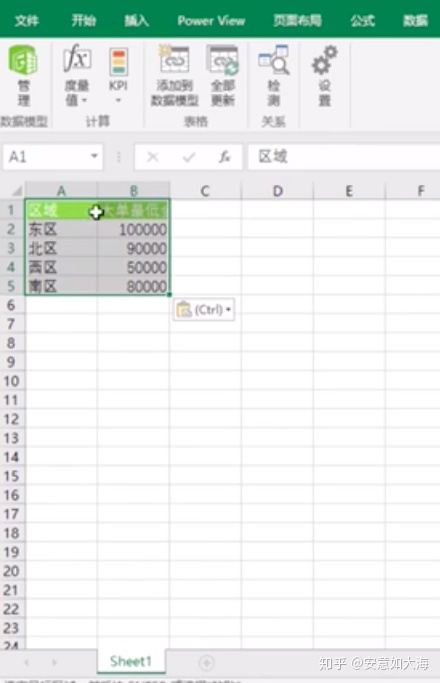Screen dimensions: 440x683
Task: Open the Manage data model button
Action: point(23,75)
